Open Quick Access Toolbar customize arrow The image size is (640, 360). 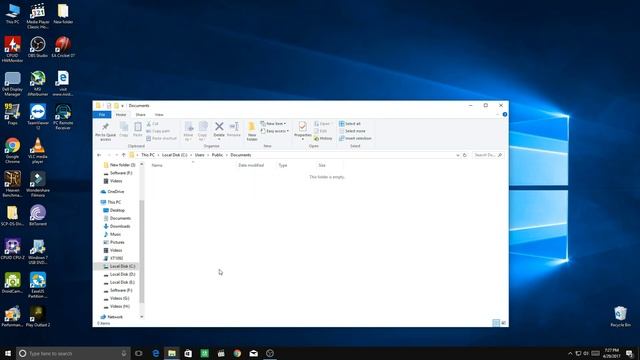pyautogui.click(x=122, y=106)
